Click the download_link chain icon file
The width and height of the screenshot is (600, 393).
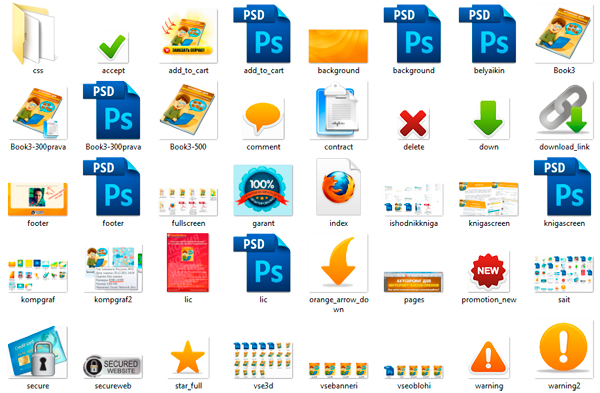(x=563, y=110)
